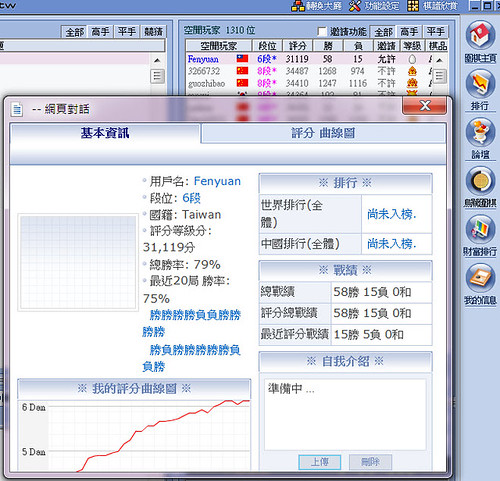Open the 論壇 forum sidebar icon
The image size is (500, 481).
480,132
